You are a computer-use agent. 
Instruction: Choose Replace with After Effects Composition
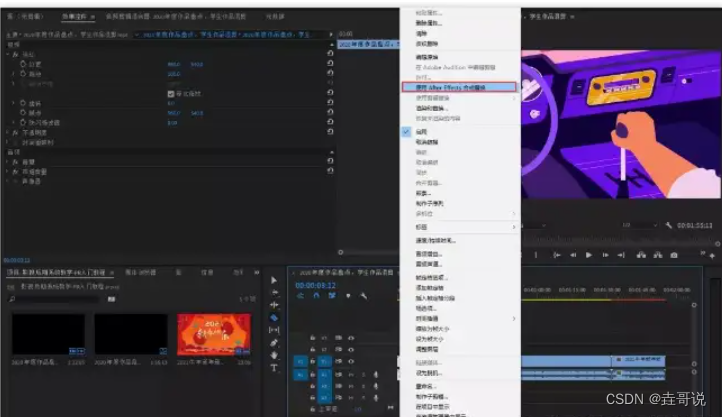tap(459, 87)
